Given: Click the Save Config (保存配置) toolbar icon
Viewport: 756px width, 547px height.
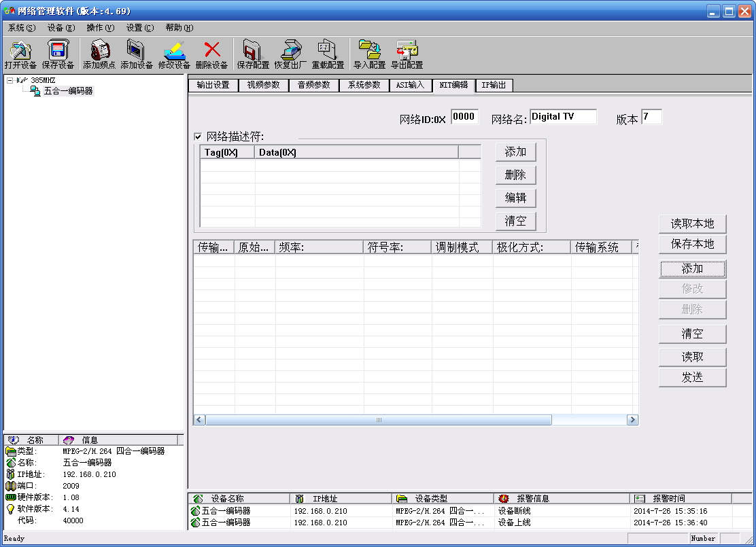Looking at the screenshot, I should tap(253, 50).
